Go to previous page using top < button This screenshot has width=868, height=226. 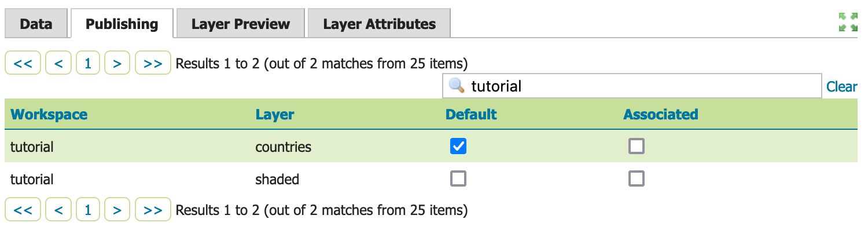tap(58, 63)
